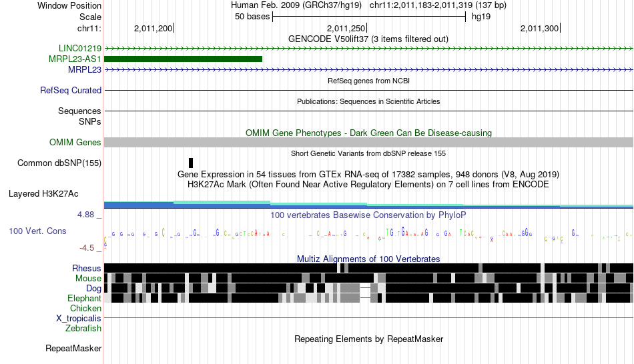634x364 pixels.
Task: Click Short Genetic Variants from dbSNP title
Action: 368,153
